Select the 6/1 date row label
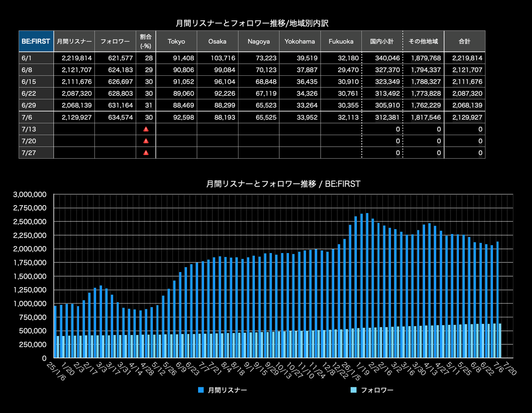Image resolution: width=532 pixels, height=413 pixels. click(36, 58)
